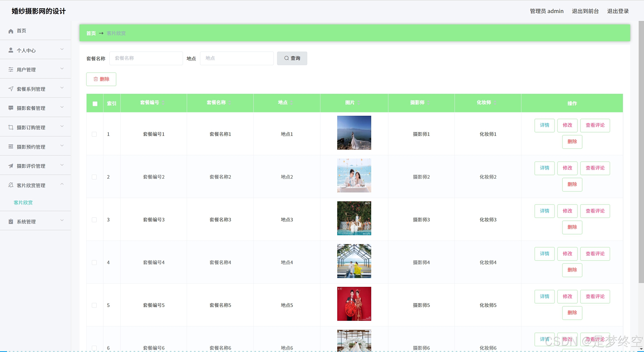Click the crop icon beside 摄影订购管理

point(11,128)
